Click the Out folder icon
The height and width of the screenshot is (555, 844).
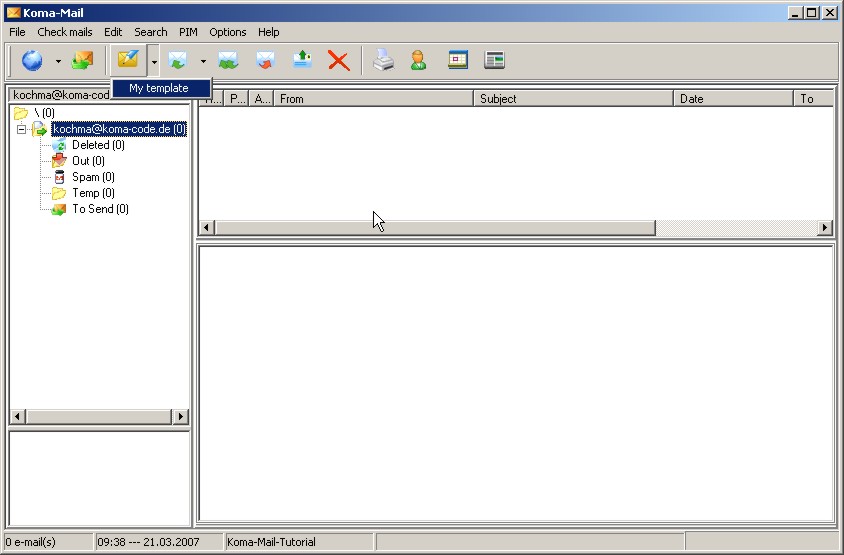(x=59, y=161)
